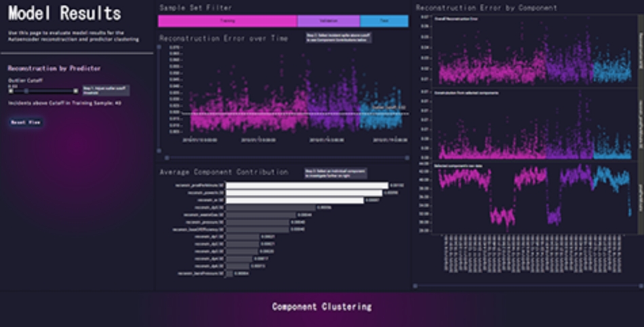The height and width of the screenshot is (327, 644).
Task: Select the Training sample set filter
Action: tap(228, 21)
